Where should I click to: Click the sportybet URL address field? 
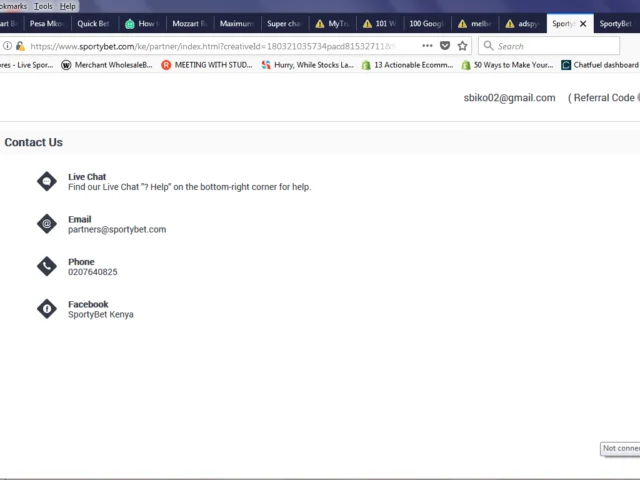point(212,46)
